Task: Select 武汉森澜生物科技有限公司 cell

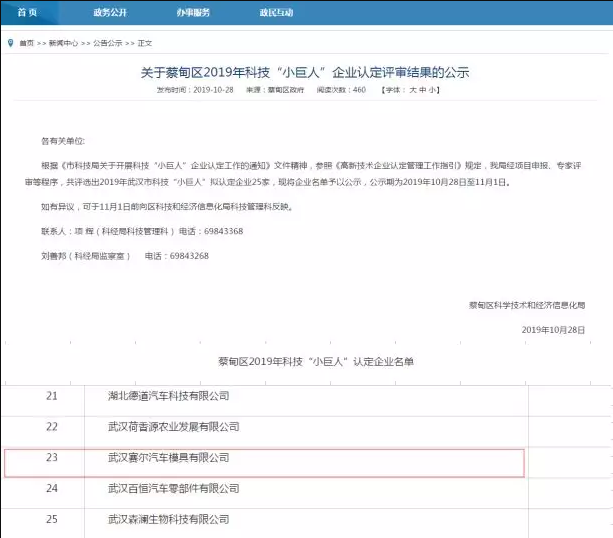Action: pos(168,519)
